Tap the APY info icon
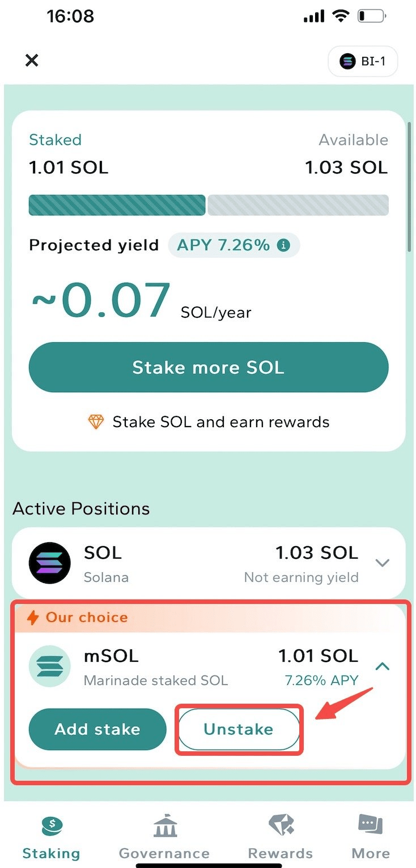The width and height of the screenshot is (416, 868). (283, 245)
